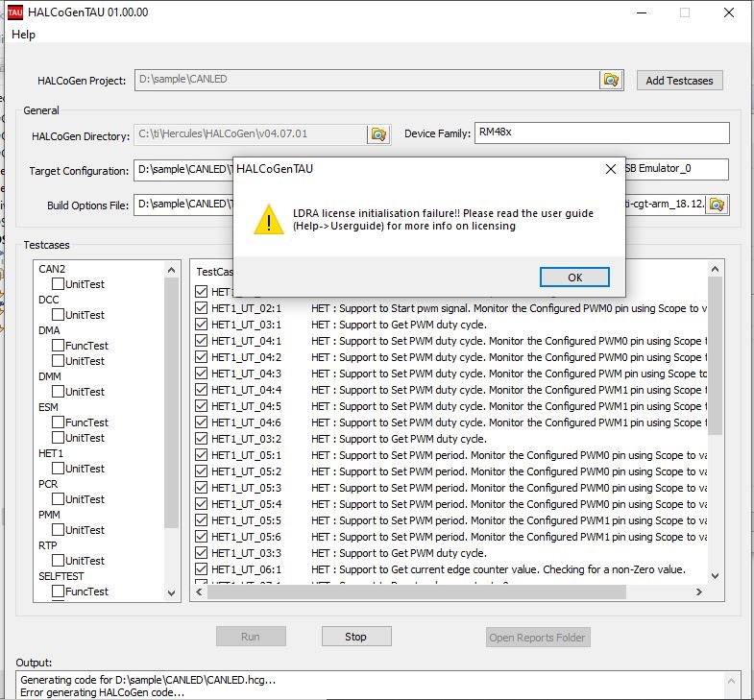Check UnitTest under DMA

58,361
